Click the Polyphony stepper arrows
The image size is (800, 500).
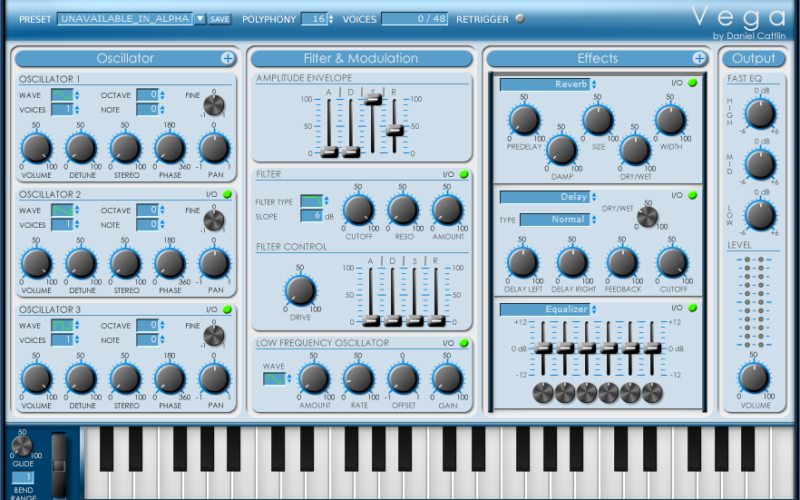tap(331, 19)
